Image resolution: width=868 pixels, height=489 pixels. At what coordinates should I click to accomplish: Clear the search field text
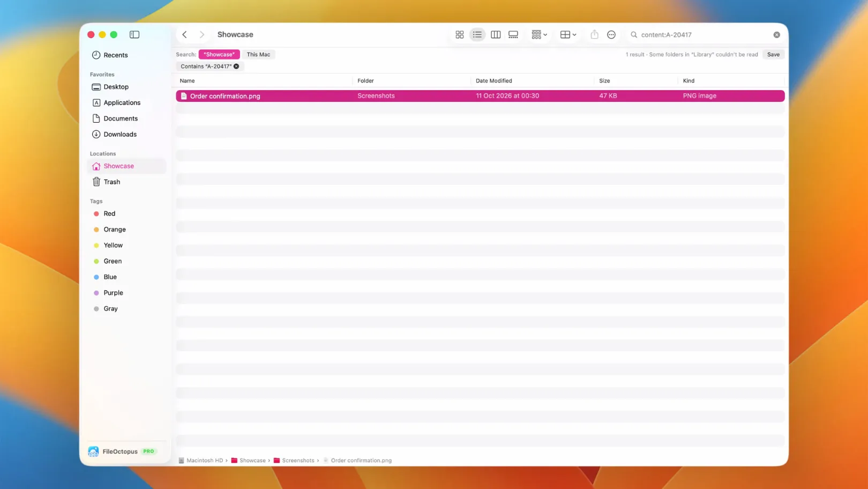tap(776, 35)
